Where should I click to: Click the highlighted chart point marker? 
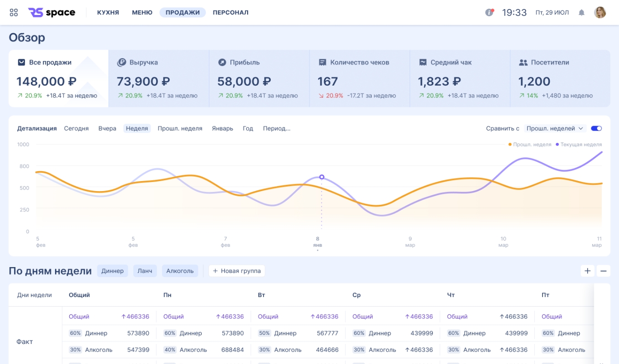322,177
